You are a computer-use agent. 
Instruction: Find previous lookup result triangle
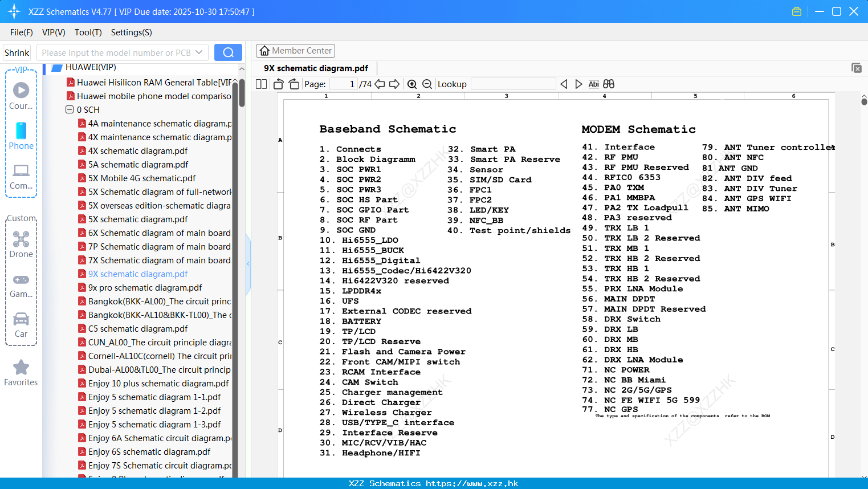pos(564,84)
